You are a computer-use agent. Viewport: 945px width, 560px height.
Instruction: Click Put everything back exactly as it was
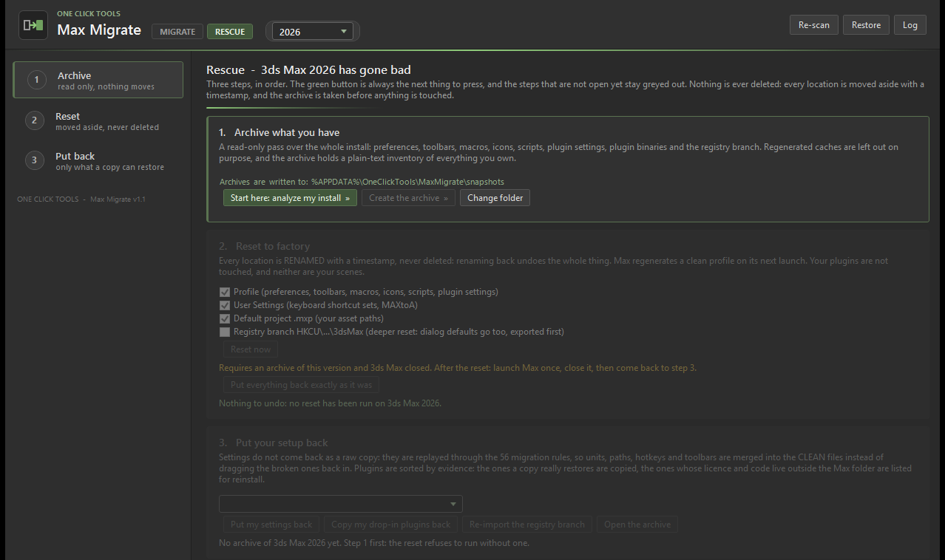click(301, 385)
